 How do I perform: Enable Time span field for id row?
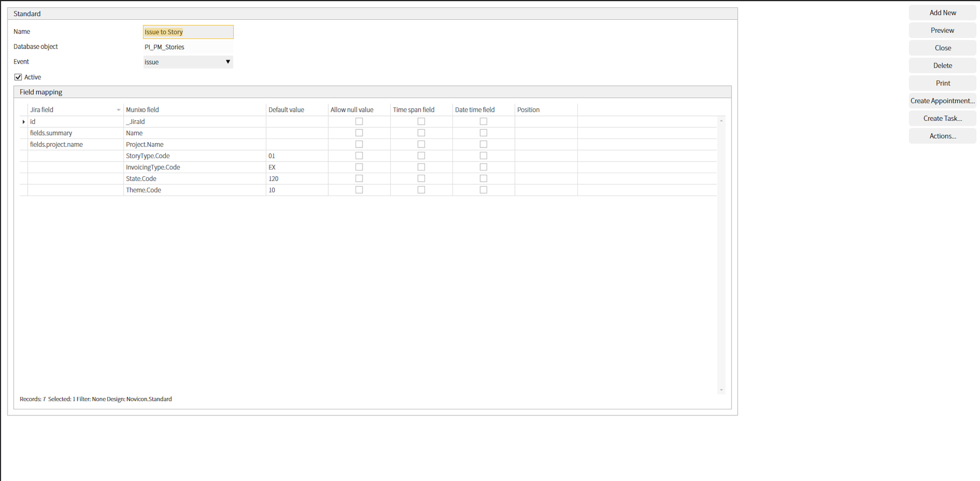tap(421, 121)
